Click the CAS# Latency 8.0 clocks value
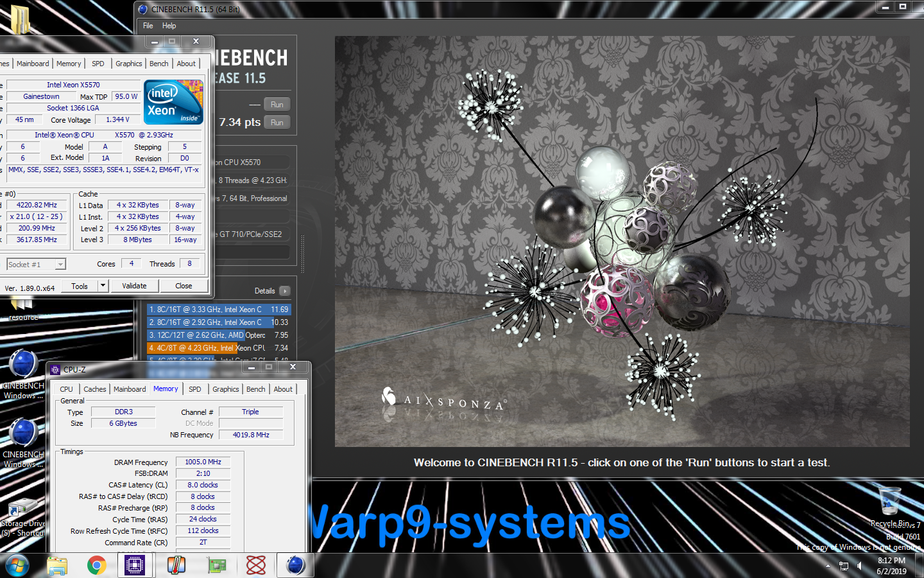 pos(203,485)
